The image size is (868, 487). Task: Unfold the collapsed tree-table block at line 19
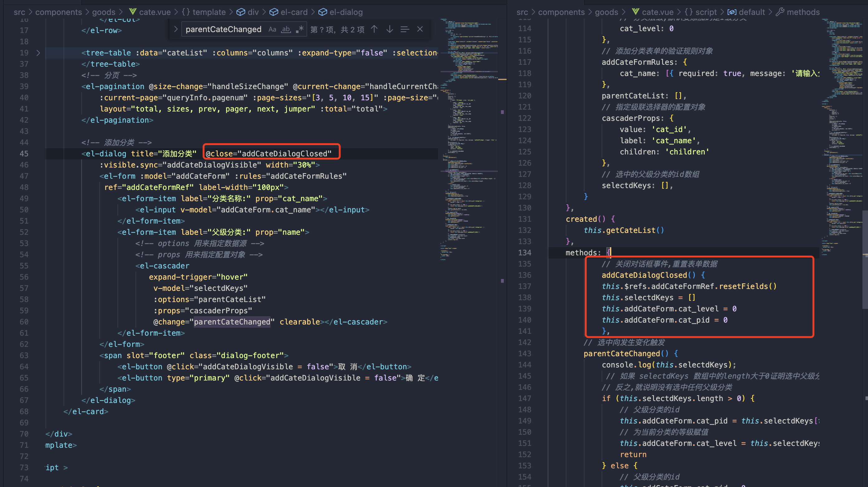pos(38,53)
